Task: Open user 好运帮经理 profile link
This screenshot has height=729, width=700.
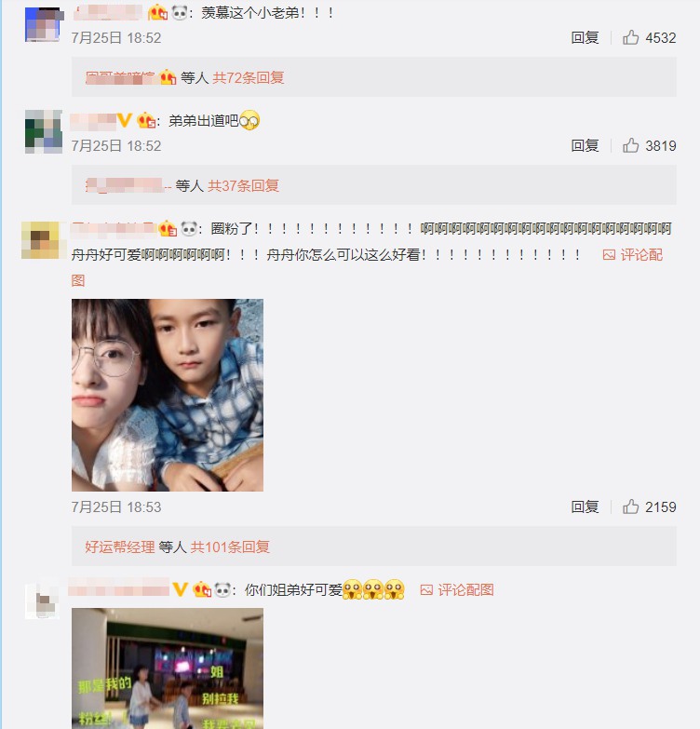Action: (119, 547)
